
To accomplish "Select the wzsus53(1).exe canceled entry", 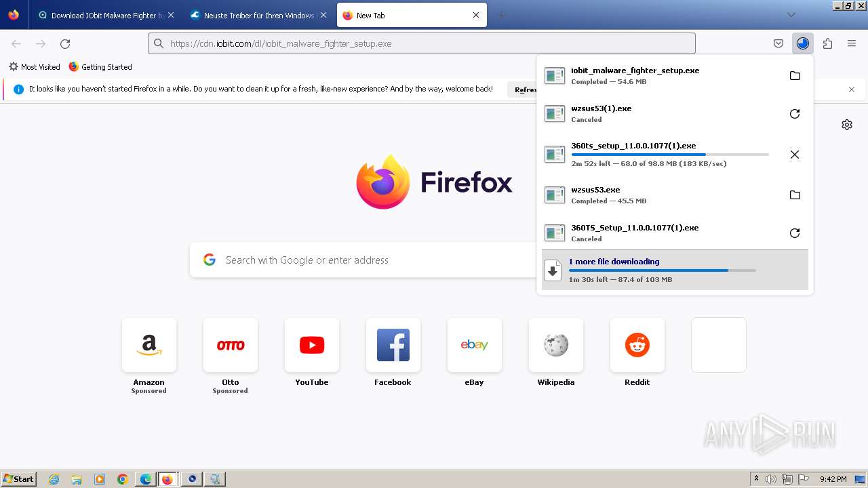I will click(661, 114).
